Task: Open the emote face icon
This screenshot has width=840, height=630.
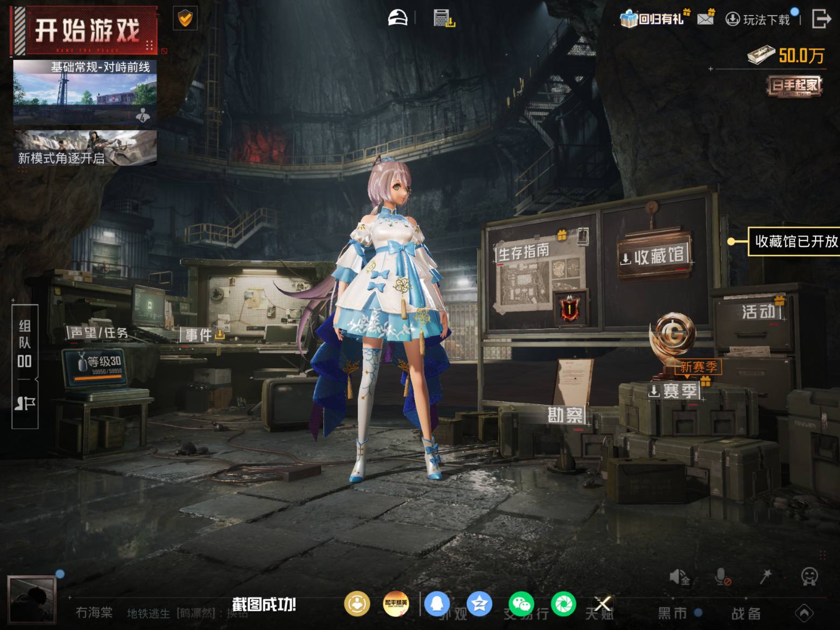Action: (809, 576)
